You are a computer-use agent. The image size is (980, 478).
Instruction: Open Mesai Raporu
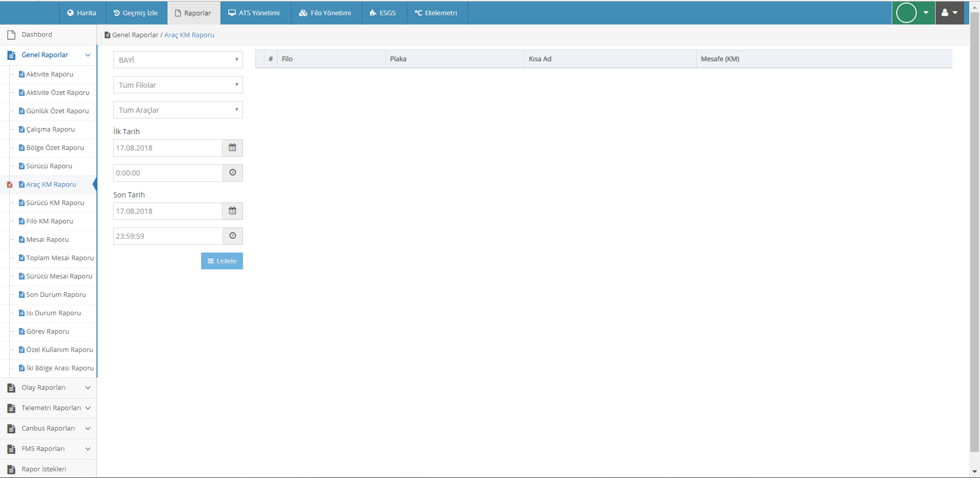[x=47, y=240]
